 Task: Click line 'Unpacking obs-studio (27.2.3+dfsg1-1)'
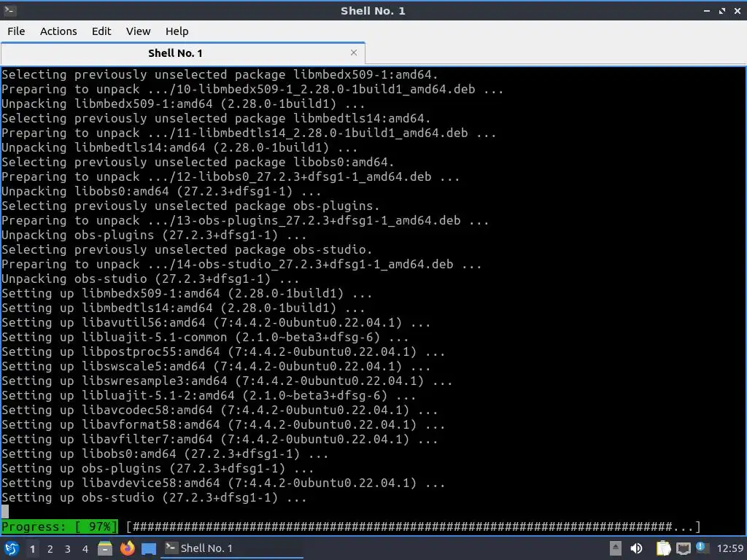(150, 279)
